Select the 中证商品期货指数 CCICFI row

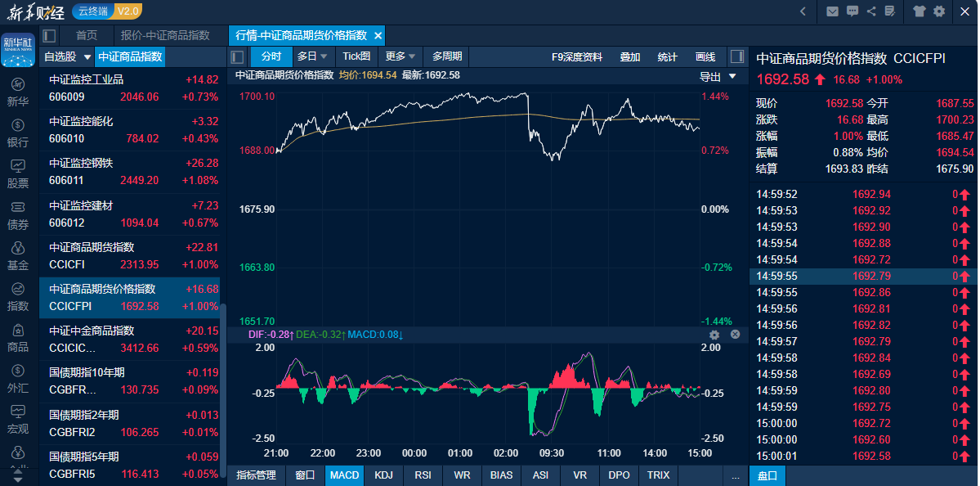(x=130, y=256)
